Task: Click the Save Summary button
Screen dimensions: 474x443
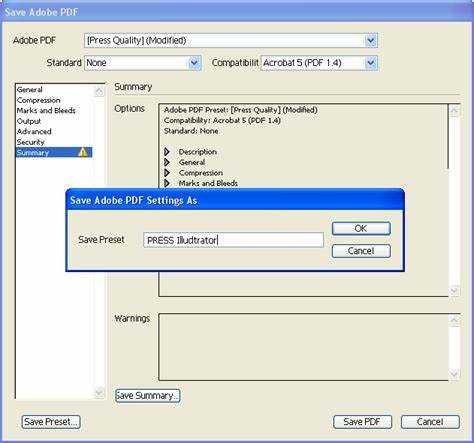Action: pyautogui.click(x=147, y=396)
